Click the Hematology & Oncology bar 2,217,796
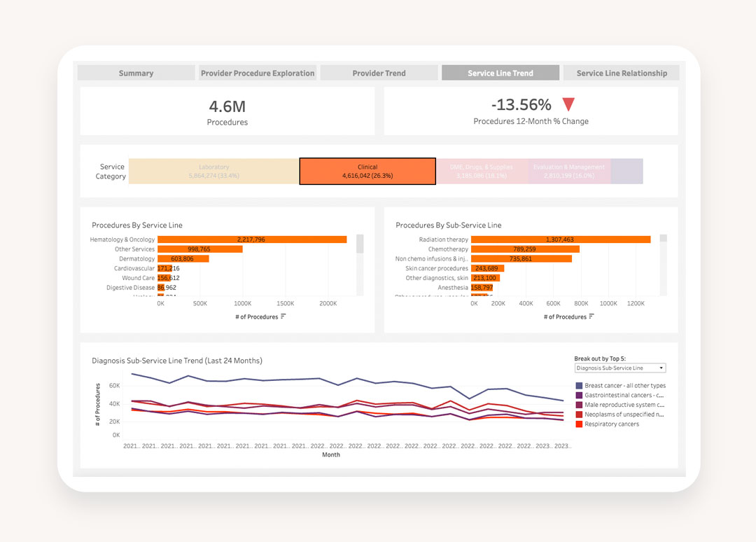Screen dimensions: 756x542 tap(252, 239)
